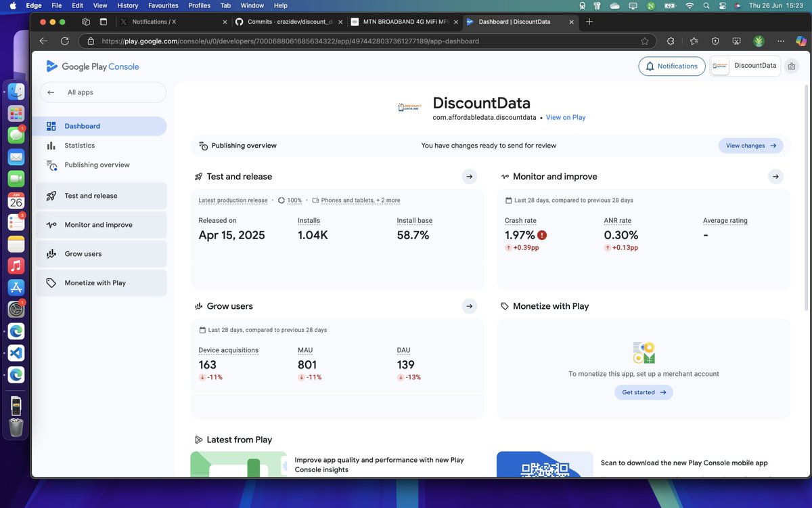Open Finder from the Dock

tap(16, 91)
